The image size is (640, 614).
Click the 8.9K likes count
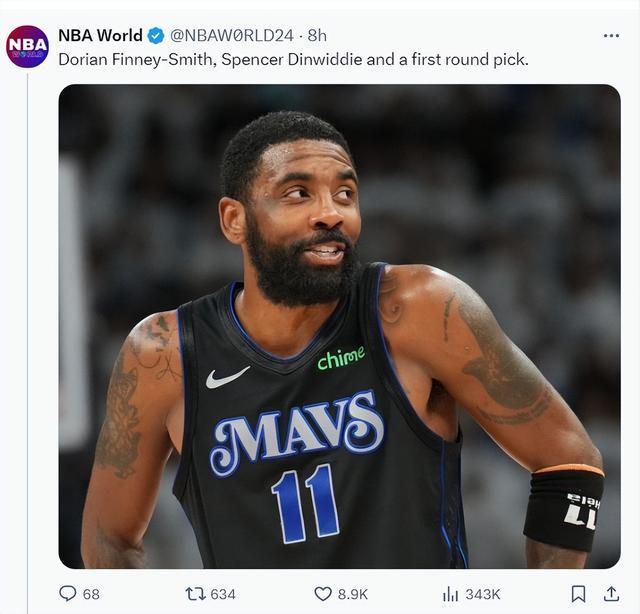(352, 594)
